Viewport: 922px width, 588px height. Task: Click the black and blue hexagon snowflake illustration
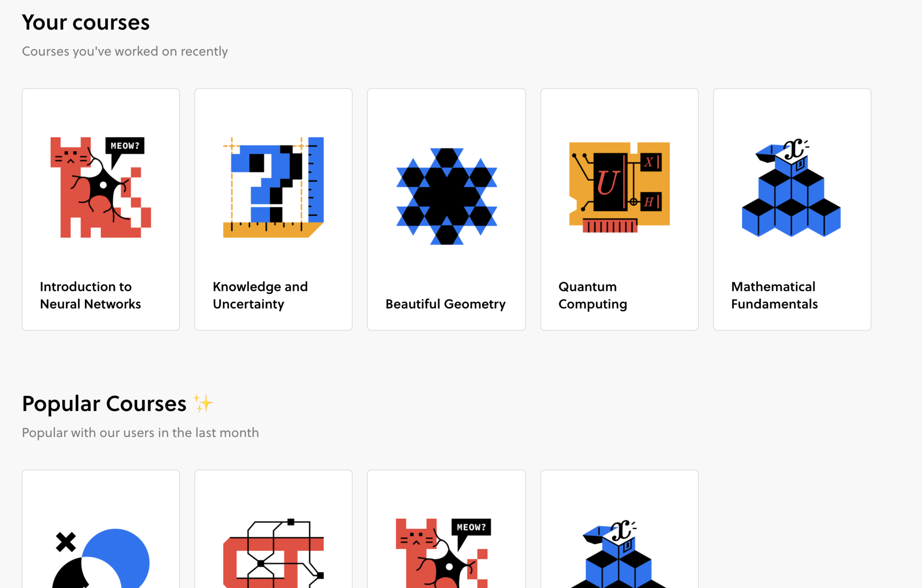coord(446,196)
